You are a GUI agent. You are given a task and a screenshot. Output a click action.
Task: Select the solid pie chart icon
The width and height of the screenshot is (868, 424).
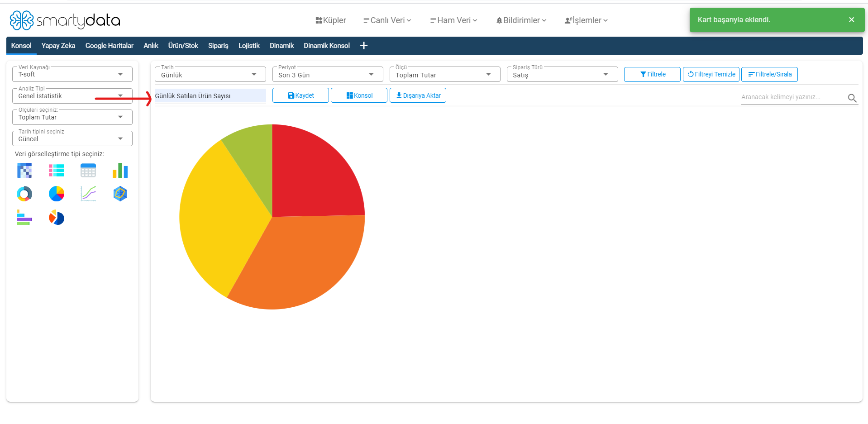tap(57, 194)
